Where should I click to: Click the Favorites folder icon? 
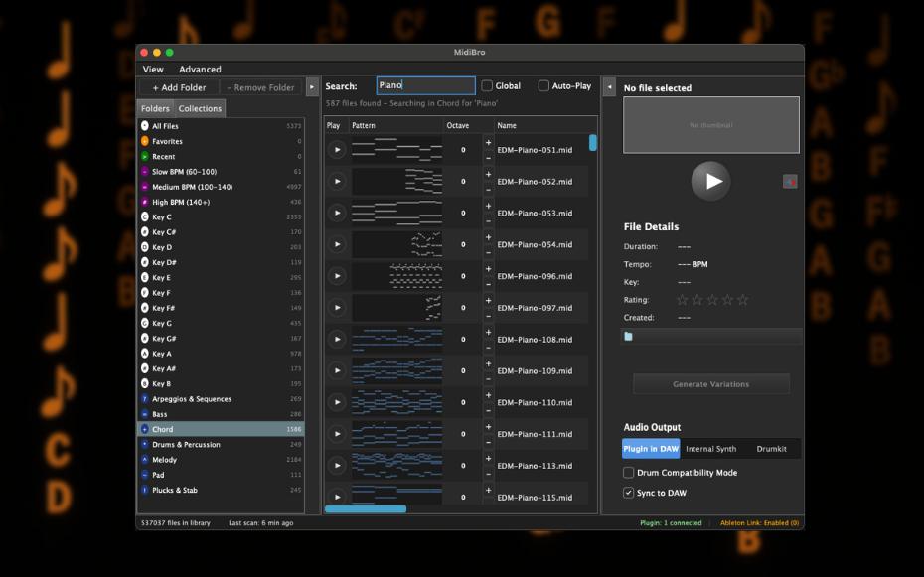[x=145, y=142]
